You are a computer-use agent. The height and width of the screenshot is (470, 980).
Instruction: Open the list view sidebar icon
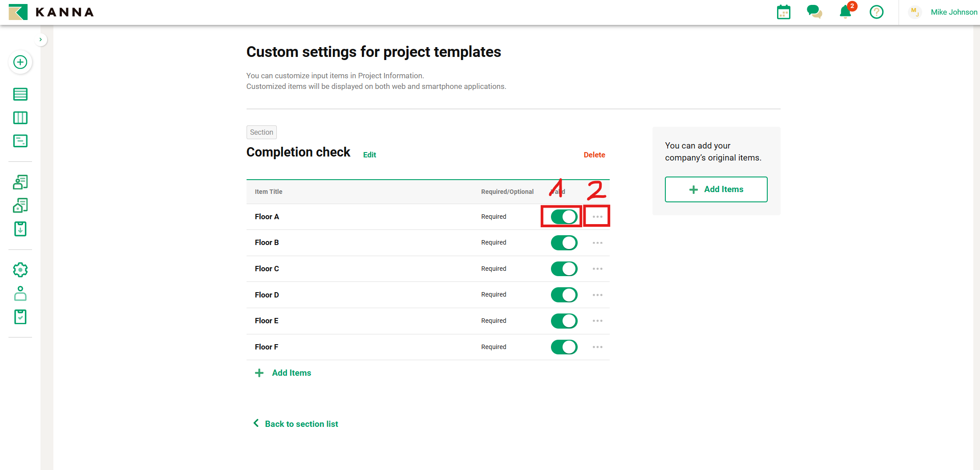tap(20, 94)
